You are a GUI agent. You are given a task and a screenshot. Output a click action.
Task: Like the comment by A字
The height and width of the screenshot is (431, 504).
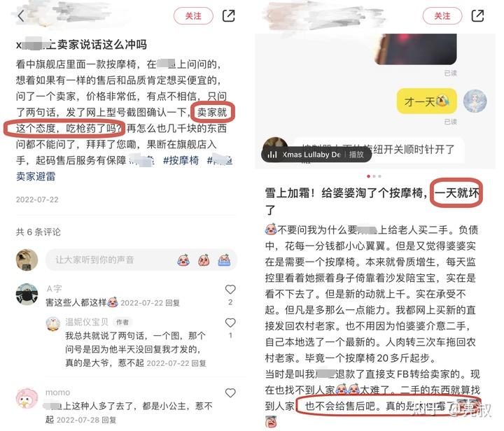tap(230, 290)
